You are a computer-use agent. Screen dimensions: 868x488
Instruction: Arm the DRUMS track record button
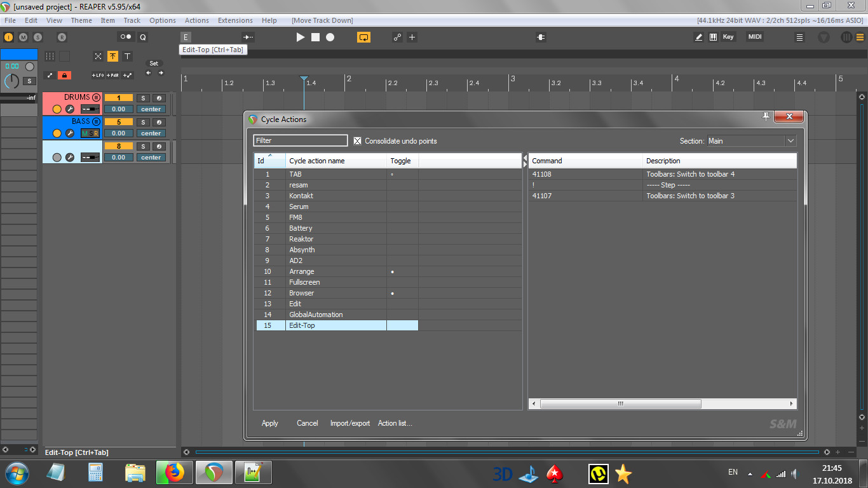tap(57, 109)
